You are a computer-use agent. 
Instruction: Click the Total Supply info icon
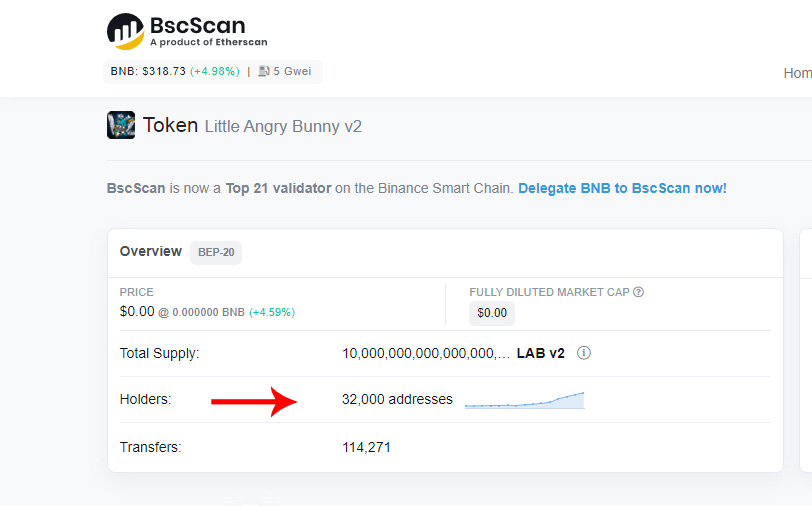pyautogui.click(x=584, y=353)
